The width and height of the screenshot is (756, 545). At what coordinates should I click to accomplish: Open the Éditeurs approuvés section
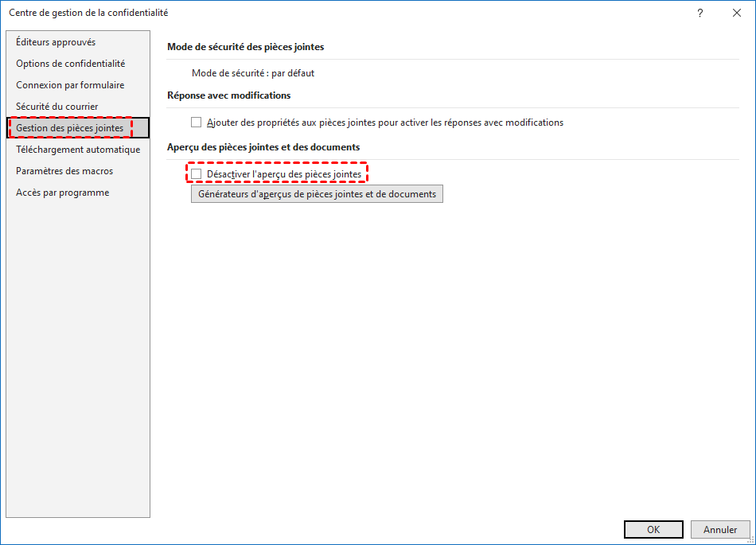pyautogui.click(x=78, y=42)
